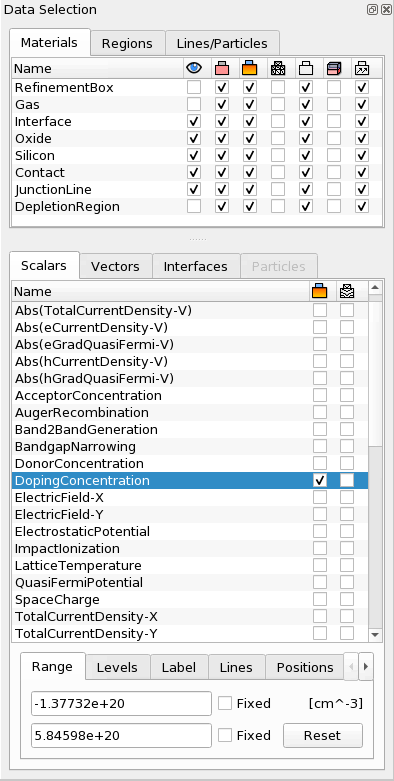Click the mesh grid column header in Materials
394x781 pixels.
coord(277,68)
